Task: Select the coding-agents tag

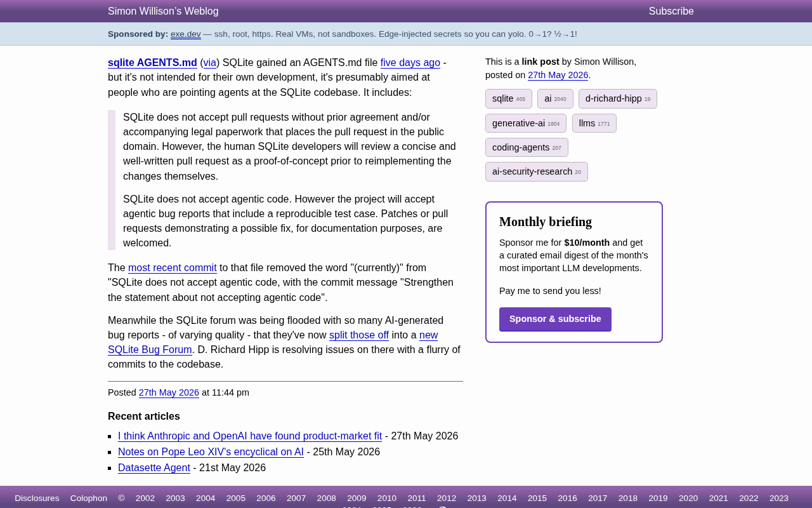Action: pos(527,147)
